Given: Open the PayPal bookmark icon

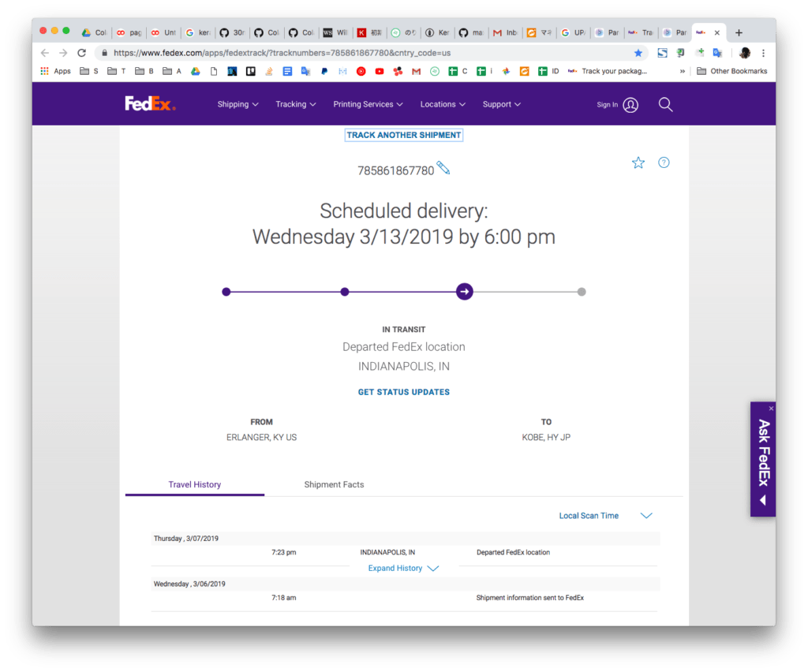Looking at the screenshot, I should 324,71.
